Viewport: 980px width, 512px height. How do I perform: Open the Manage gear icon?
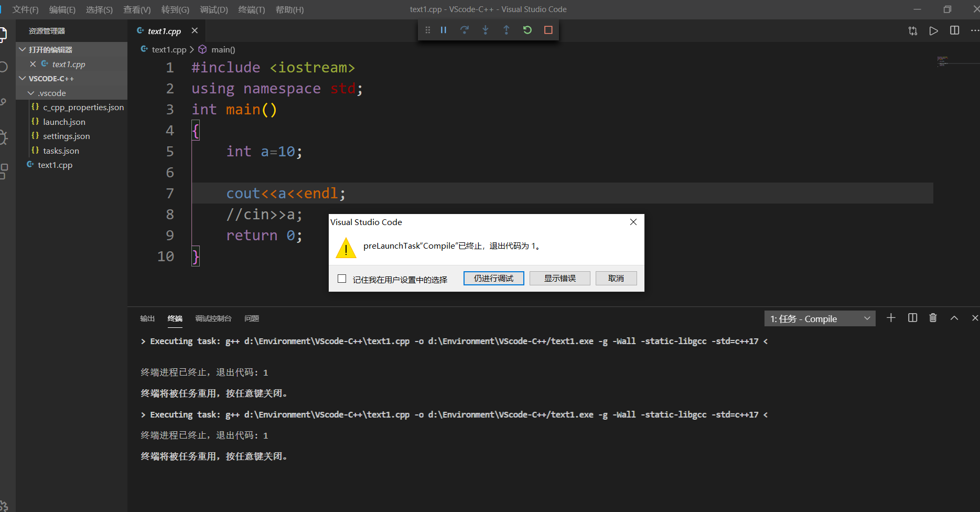(x=3, y=506)
